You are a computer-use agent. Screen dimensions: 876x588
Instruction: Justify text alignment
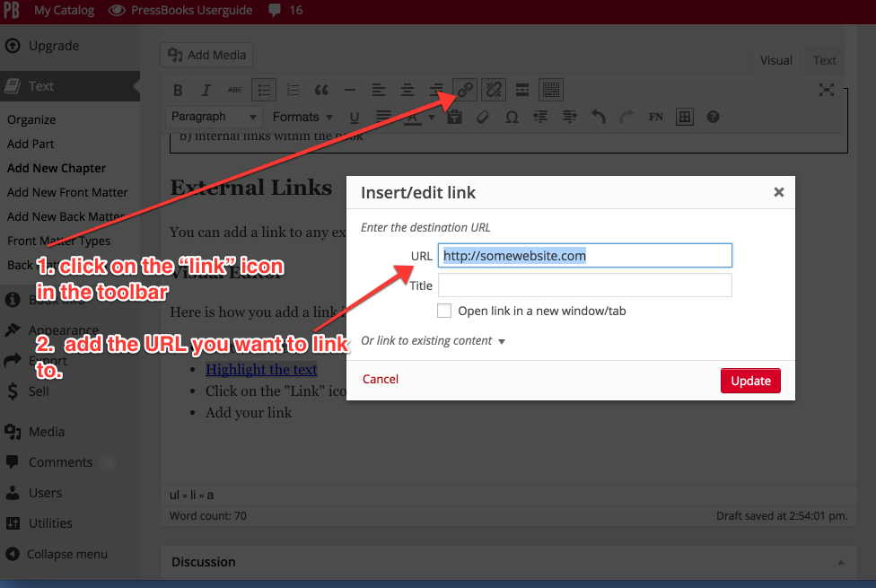pos(383,118)
